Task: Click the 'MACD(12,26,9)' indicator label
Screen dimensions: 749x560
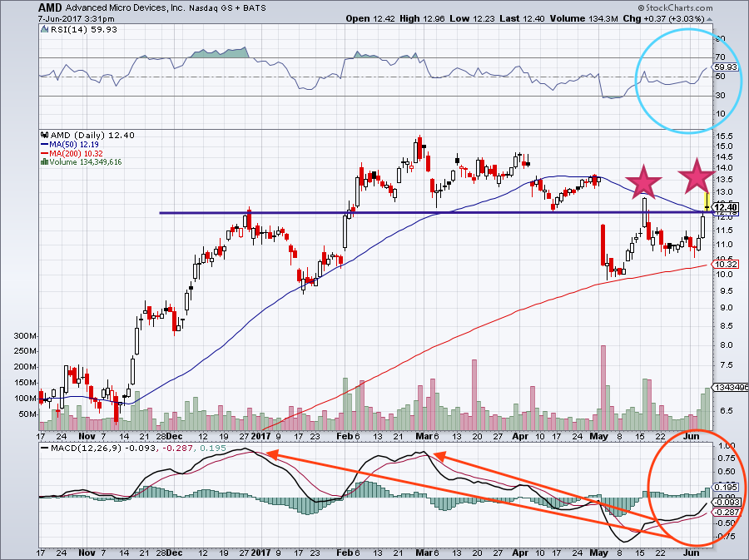Action: click(x=87, y=448)
